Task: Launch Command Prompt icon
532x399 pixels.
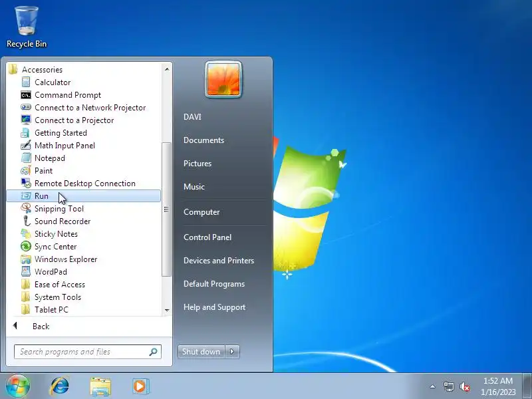Action: 26,95
